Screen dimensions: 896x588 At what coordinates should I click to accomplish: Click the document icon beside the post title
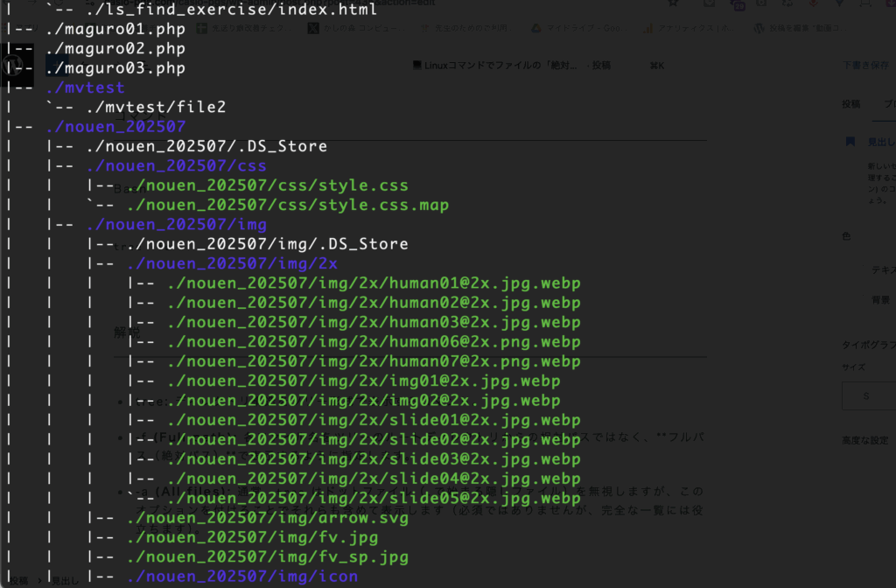[x=417, y=66]
